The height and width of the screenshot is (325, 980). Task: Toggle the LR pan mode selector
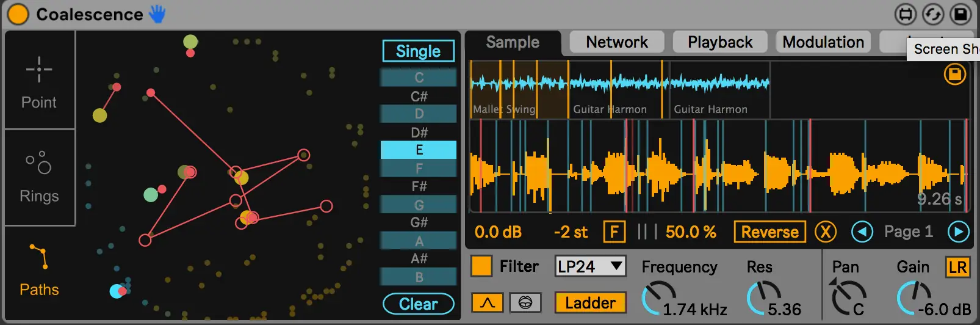957,267
